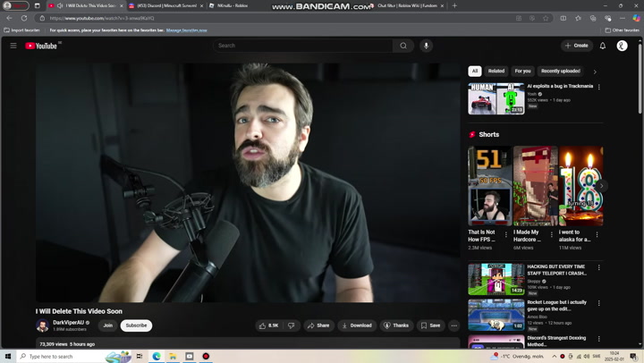Open the turning 18 candles short thumbnail
This screenshot has height=363, width=644.
point(581,186)
